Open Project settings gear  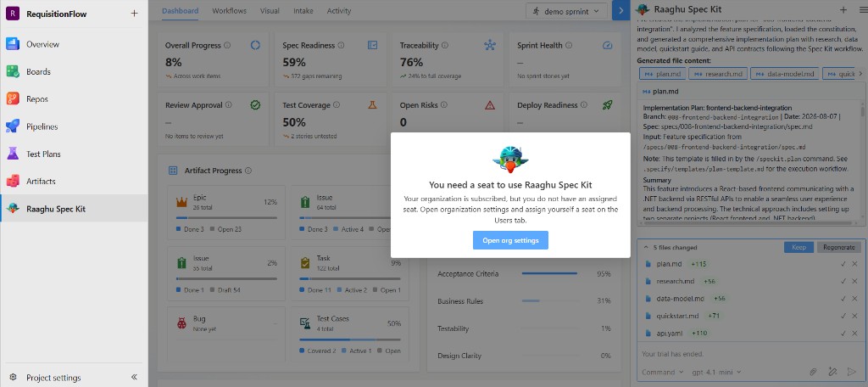coord(13,377)
